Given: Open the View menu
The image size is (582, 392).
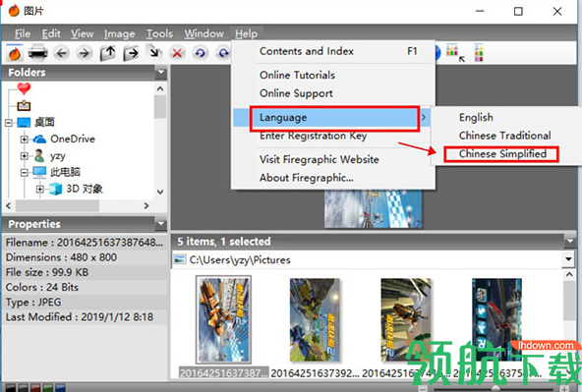Looking at the screenshot, I should tap(82, 33).
